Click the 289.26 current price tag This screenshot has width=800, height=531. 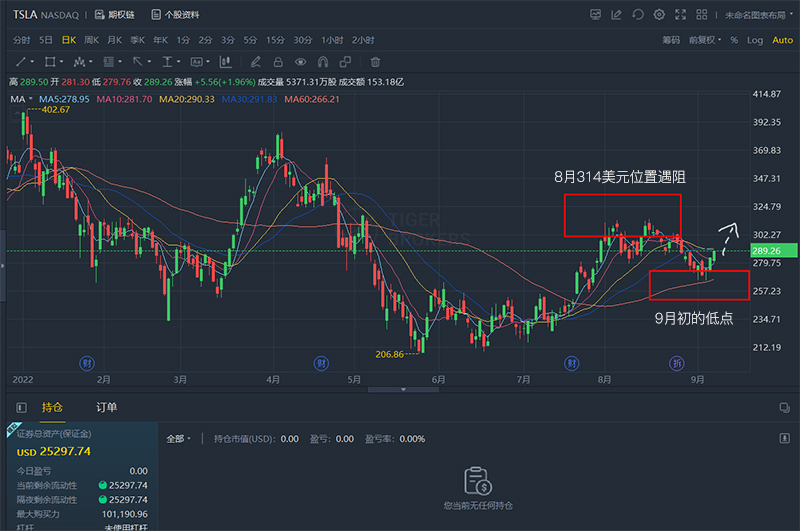coord(773,250)
